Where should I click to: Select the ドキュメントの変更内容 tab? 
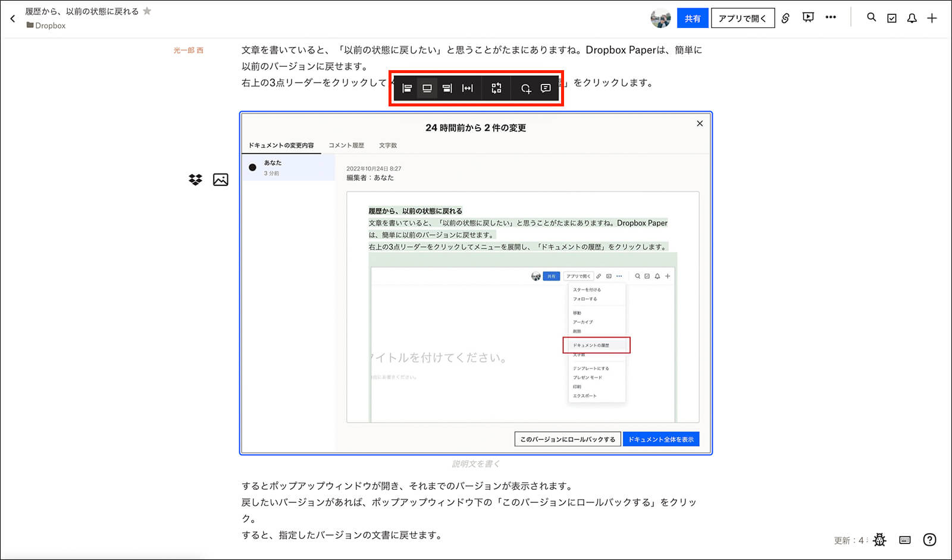pos(281,145)
